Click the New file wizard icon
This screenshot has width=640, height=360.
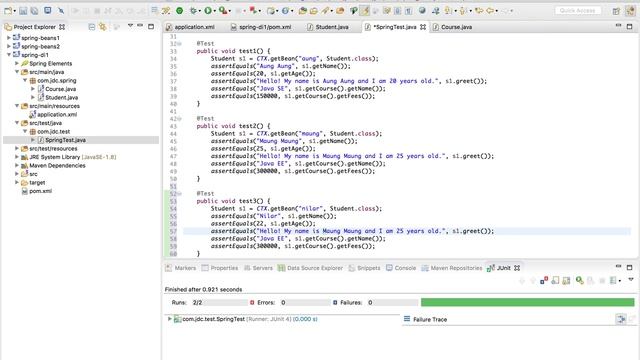pyautogui.click(x=8, y=11)
